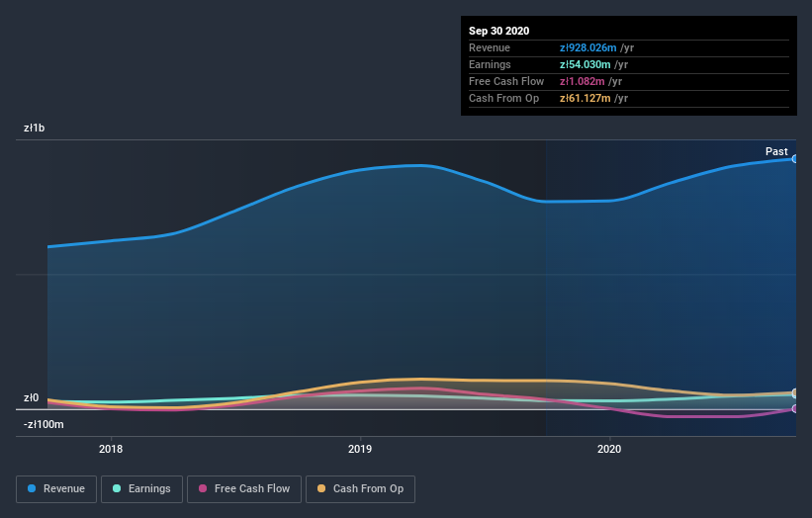Toggle the Free Cash Flow legend button
Image resolution: width=812 pixels, height=518 pixels.
(244, 489)
